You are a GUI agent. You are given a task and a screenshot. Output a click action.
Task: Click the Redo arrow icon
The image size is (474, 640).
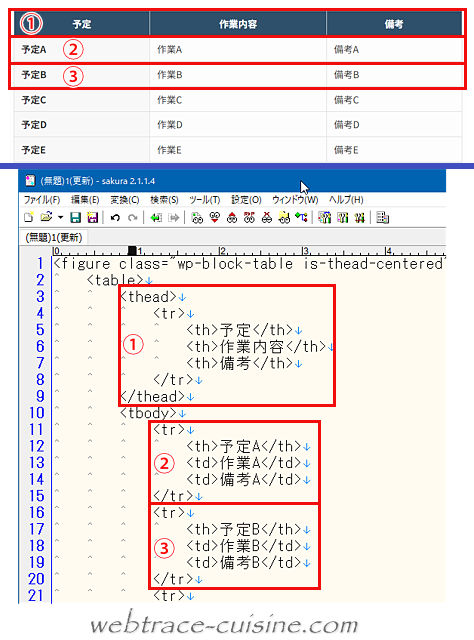[132, 218]
